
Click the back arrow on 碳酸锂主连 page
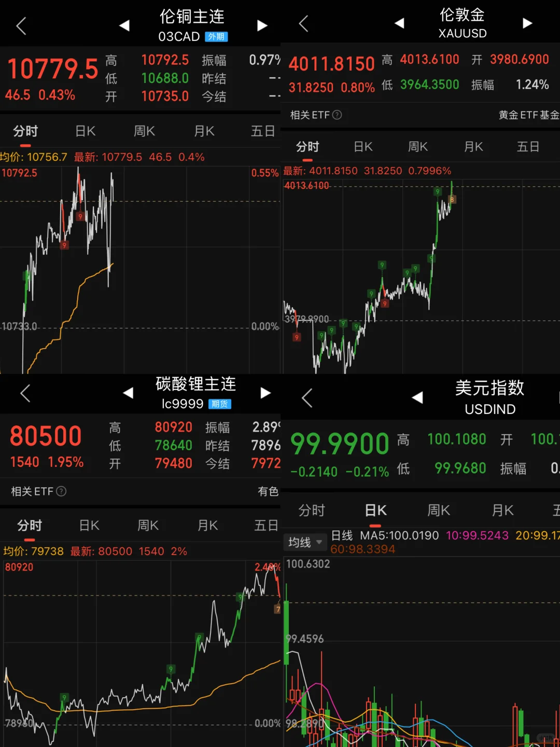point(25,393)
